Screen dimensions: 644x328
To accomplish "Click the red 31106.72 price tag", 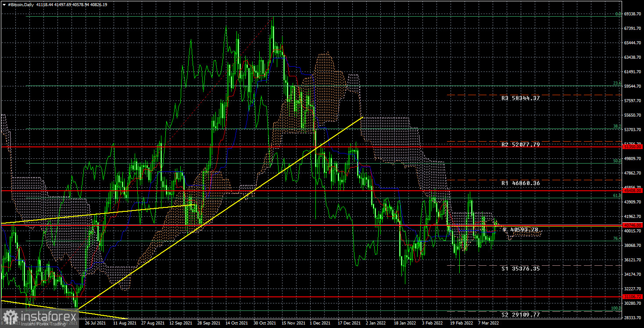I will tap(633, 297).
